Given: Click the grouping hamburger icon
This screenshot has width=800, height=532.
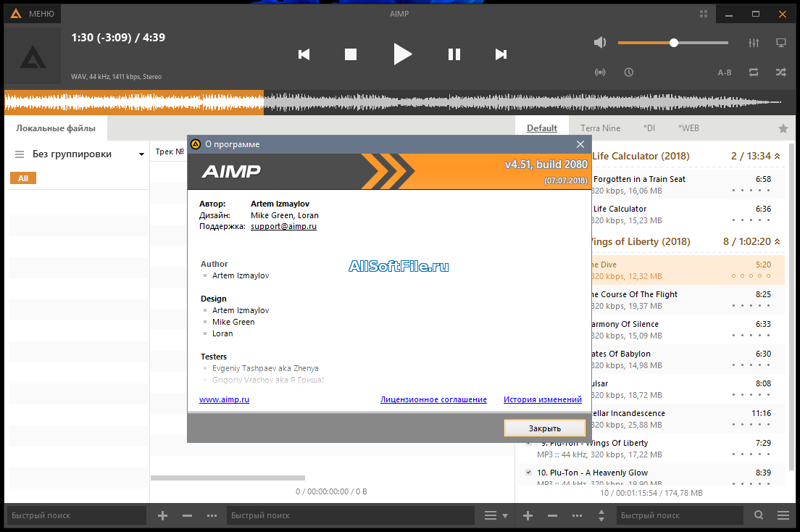Looking at the screenshot, I should pos(20,154).
